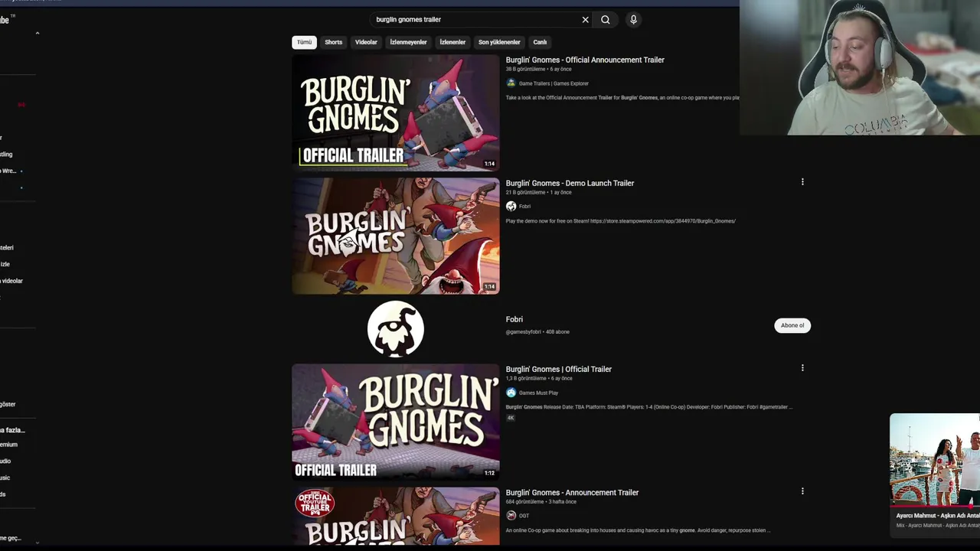The image size is (980, 551).
Task: Open the Demo Launch Trailer thumbnail
Action: click(396, 236)
